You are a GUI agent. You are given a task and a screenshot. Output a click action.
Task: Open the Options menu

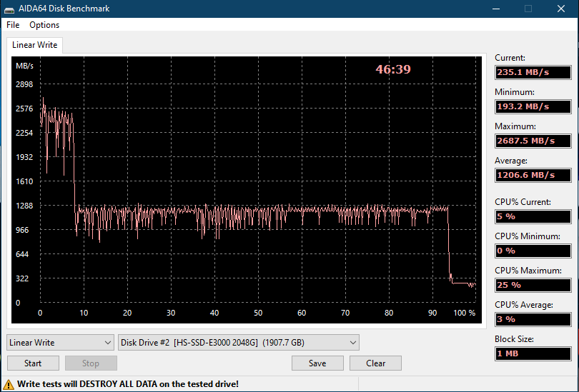pos(44,25)
